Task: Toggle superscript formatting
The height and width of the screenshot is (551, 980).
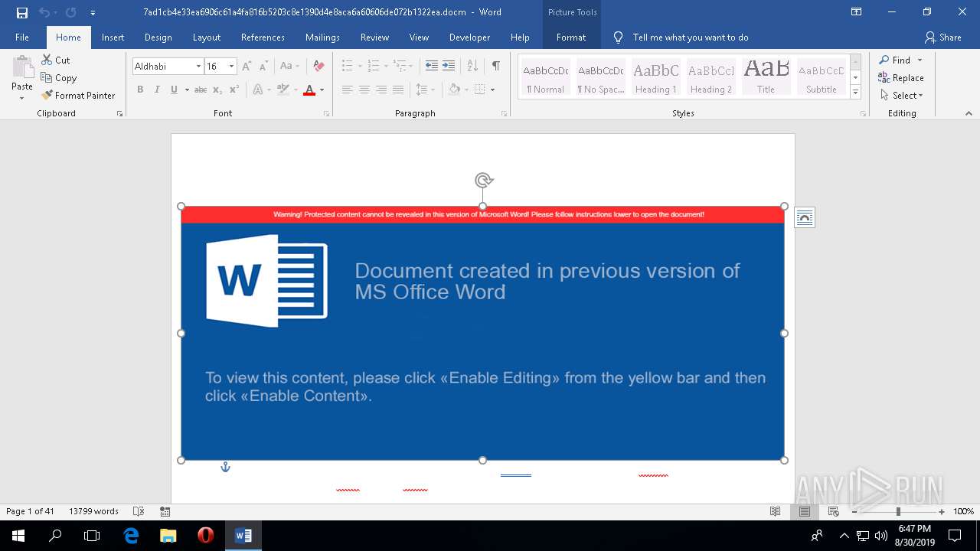Action: point(234,90)
